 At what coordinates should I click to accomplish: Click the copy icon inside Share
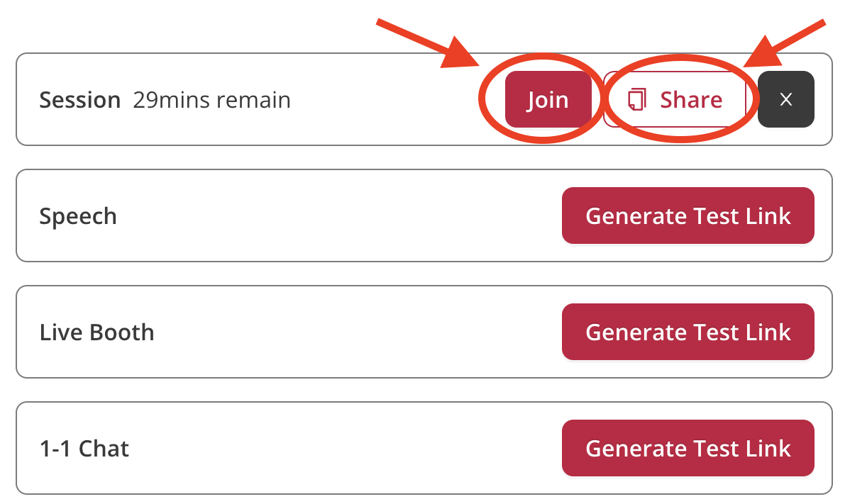636,99
